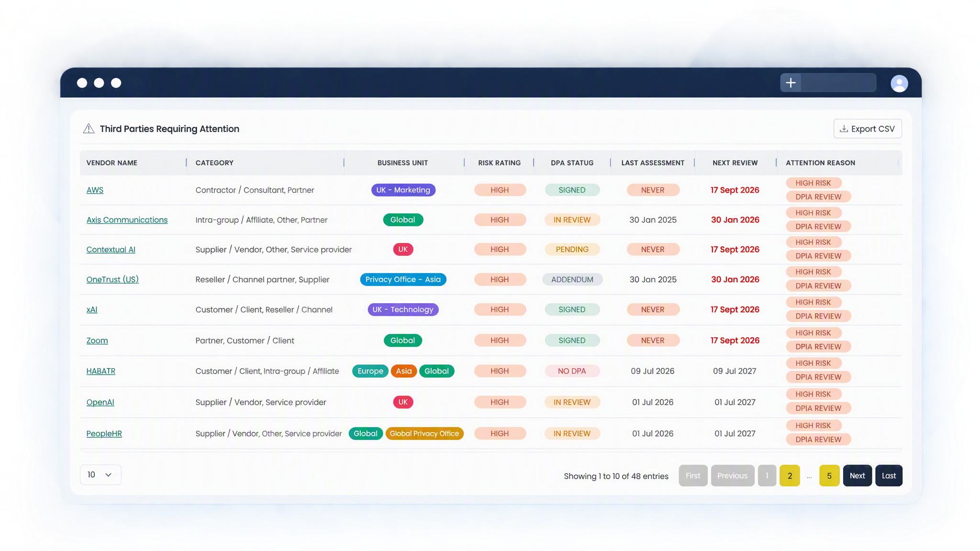The image size is (980, 551).
Task: Sort by the Vendor Name column header
Action: [111, 163]
